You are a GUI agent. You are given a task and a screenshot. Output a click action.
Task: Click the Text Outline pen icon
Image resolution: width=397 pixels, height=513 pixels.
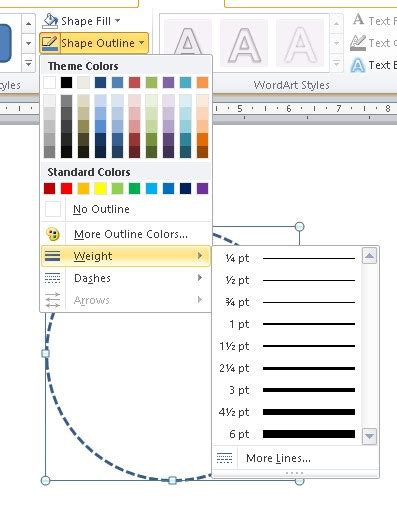click(x=358, y=43)
